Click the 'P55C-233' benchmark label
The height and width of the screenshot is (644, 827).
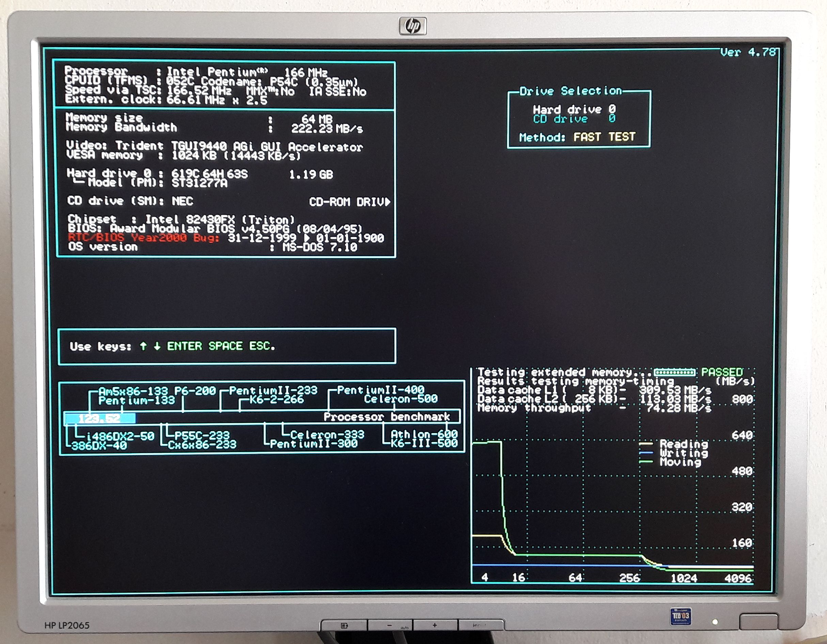(202, 435)
